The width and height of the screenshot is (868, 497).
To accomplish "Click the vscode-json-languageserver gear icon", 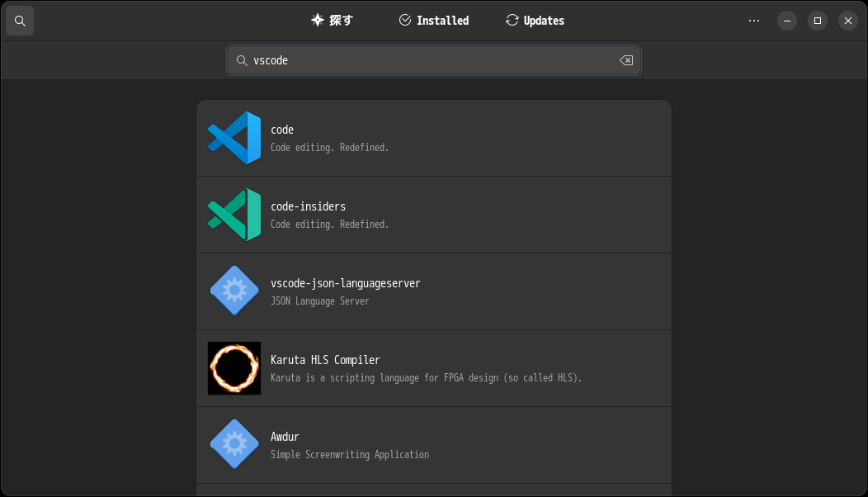I will point(234,291).
